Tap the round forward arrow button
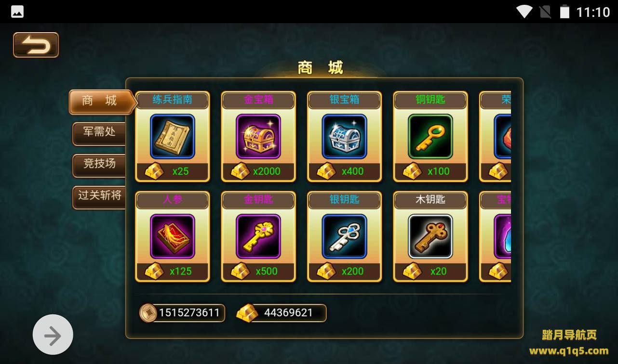The image size is (618, 364). pyautogui.click(x=53, y=335)
